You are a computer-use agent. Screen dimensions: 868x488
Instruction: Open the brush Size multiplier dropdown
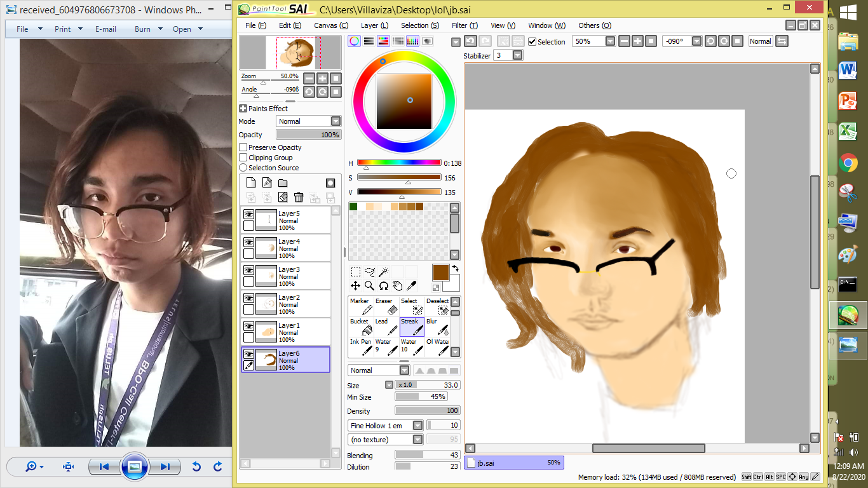[389, 385]
